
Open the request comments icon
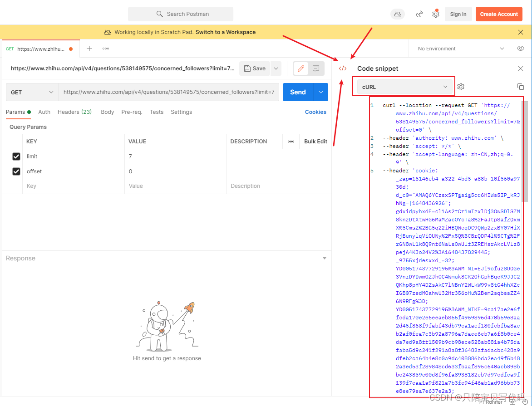(316, 68)
